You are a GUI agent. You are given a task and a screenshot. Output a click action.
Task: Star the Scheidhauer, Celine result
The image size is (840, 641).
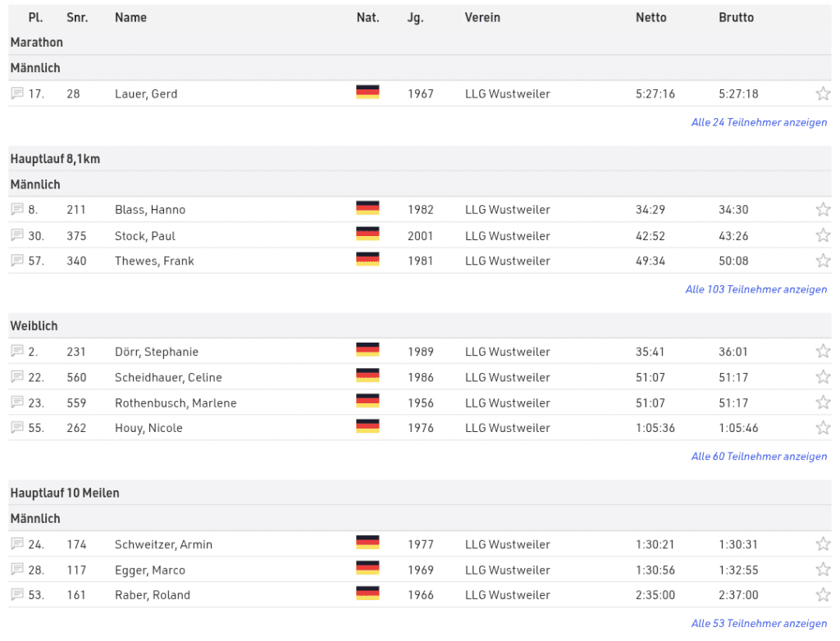pyautogui.click(x=823, y=377)
